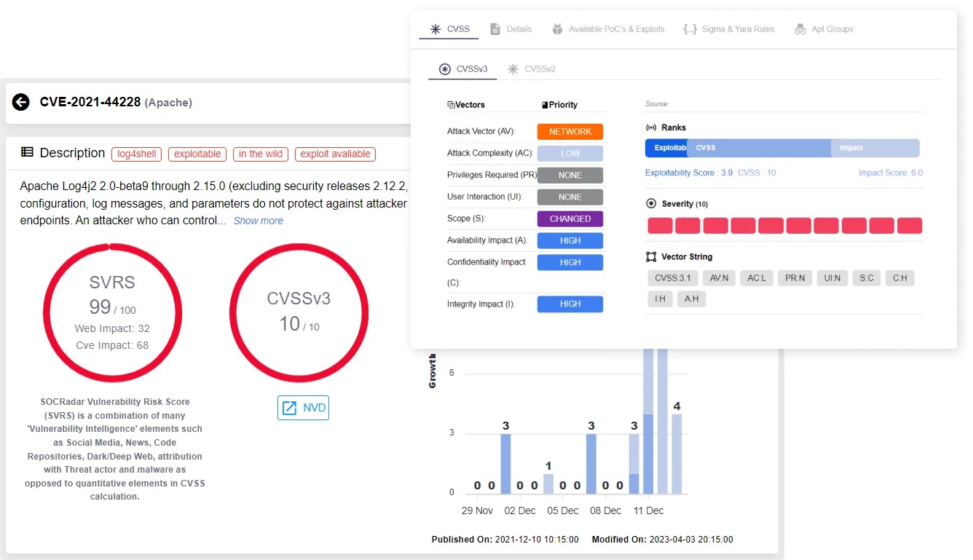Viewport: 973px width, 560px height.
Task: Click the orange NETWORK priority badge
Action: pos(570,132)
